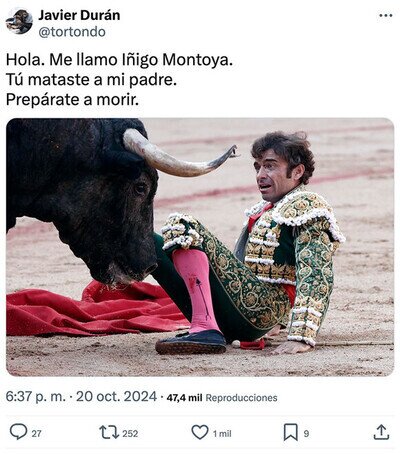Click the @tortondo handle

72,32
